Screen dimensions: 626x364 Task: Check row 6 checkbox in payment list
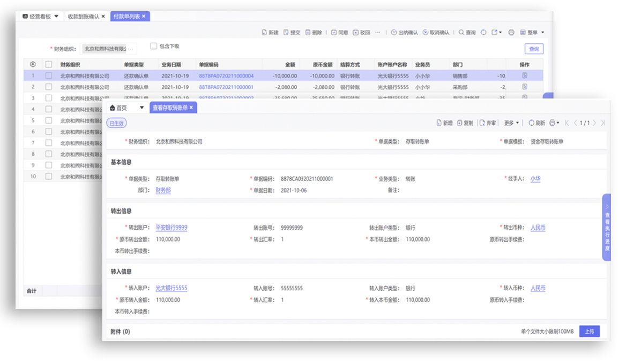48,131
